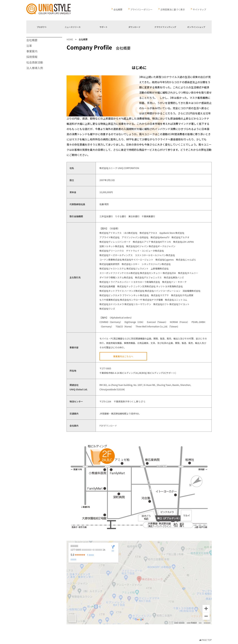Click directions arrow icon in map card

tap(113, 547)
